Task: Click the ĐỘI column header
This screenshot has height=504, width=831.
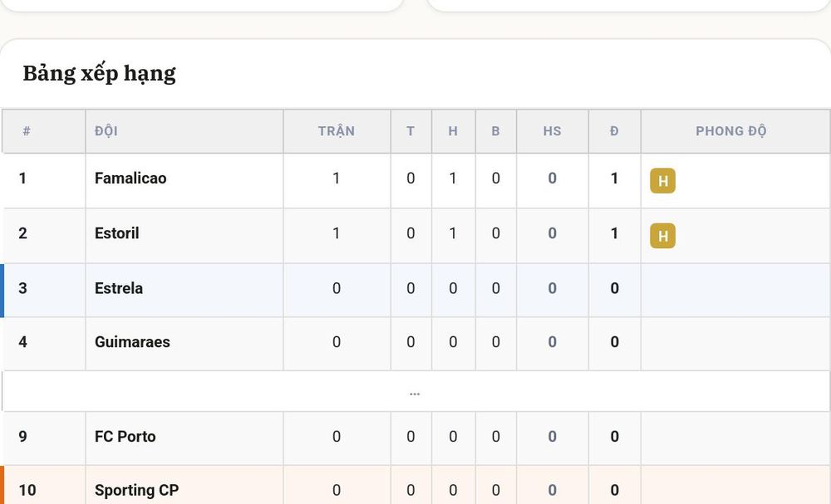Action: pos(106,130)
